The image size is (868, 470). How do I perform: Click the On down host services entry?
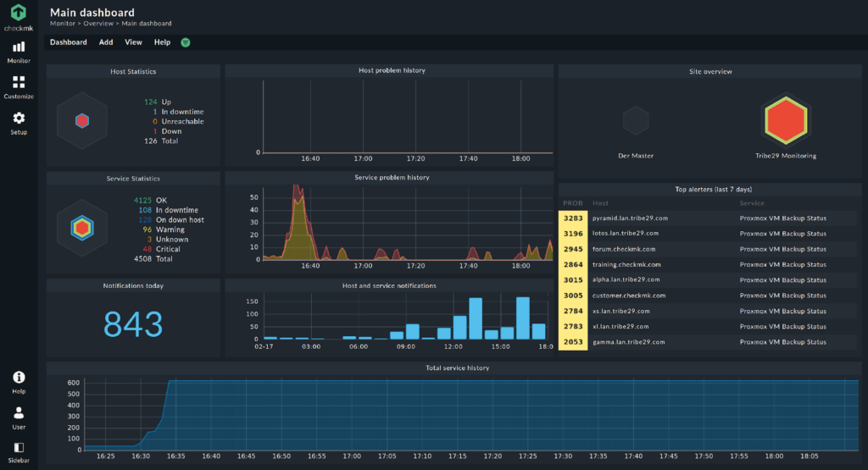pyautogui.click(x=171, y=220)
